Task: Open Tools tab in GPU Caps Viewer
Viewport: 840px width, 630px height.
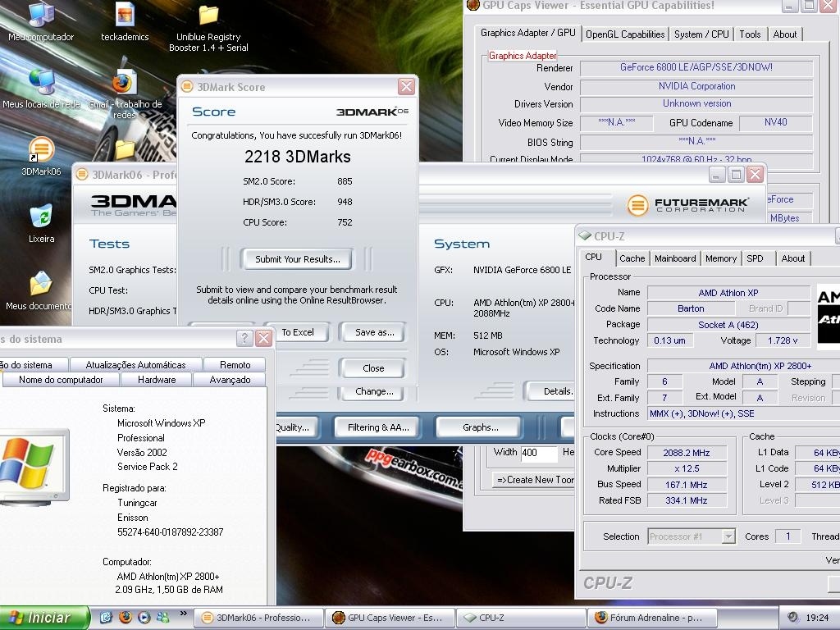Action: 750,34
